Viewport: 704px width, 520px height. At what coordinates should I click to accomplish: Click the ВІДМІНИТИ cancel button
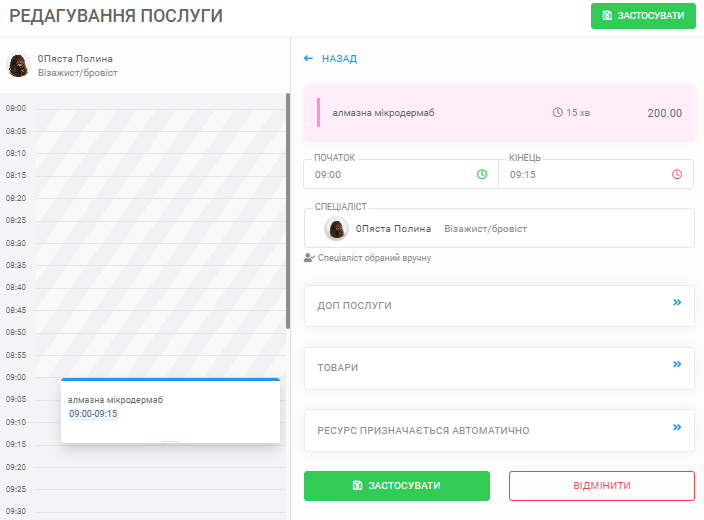click(602, 486)
